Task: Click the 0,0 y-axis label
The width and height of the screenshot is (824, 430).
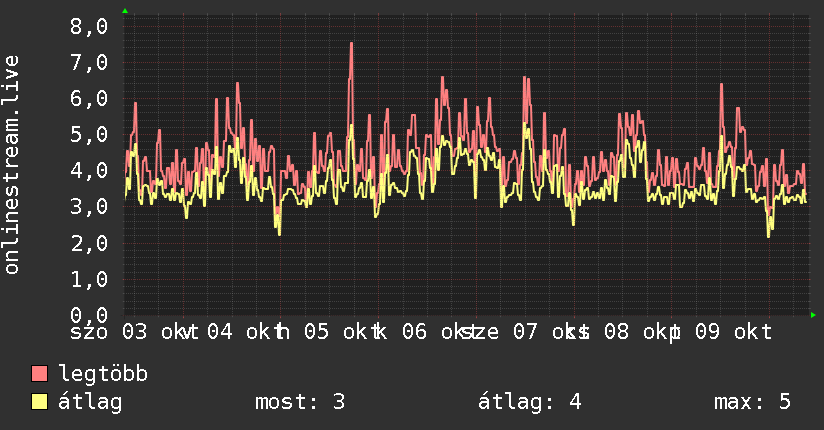Action: (x=89, y=315)
